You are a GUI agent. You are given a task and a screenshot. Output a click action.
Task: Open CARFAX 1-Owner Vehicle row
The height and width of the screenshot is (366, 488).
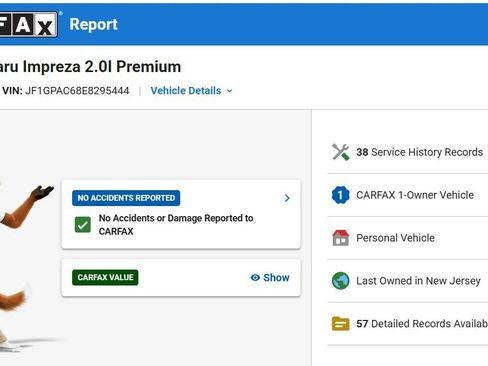tap(415, 195)
